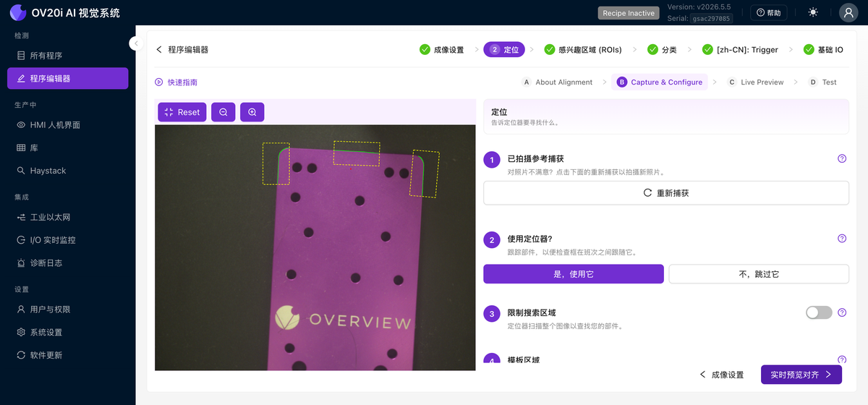Switch to Test sub-step
The image size is (868, 405).
822,82
